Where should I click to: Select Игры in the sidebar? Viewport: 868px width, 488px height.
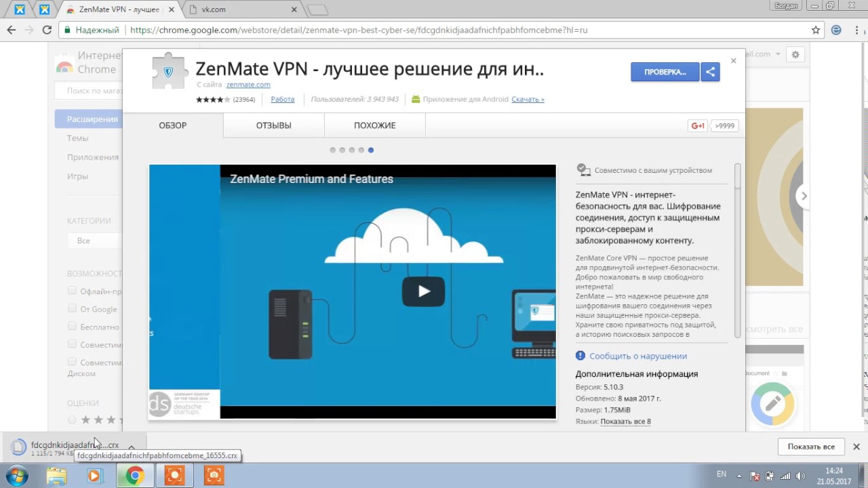click(x=78, y=176)
